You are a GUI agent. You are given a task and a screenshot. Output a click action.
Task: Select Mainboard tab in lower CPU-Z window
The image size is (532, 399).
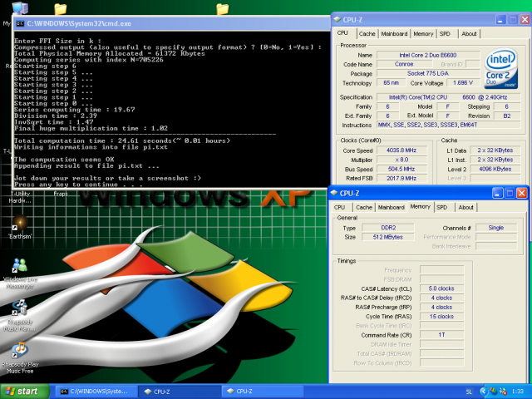pos(392,207)
